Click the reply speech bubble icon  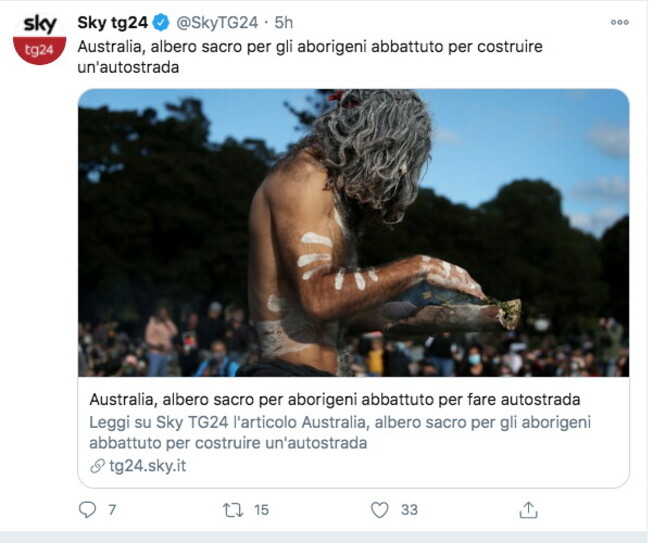pos(87,510)
